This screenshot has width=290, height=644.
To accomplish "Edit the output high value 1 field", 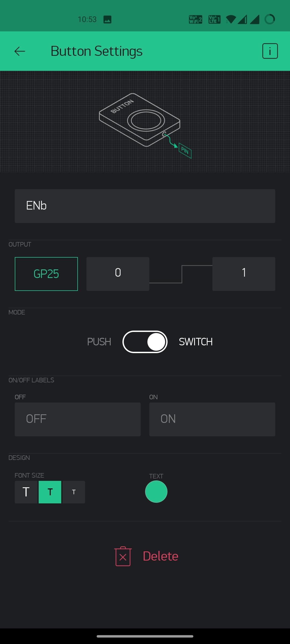I will [244, 274].
